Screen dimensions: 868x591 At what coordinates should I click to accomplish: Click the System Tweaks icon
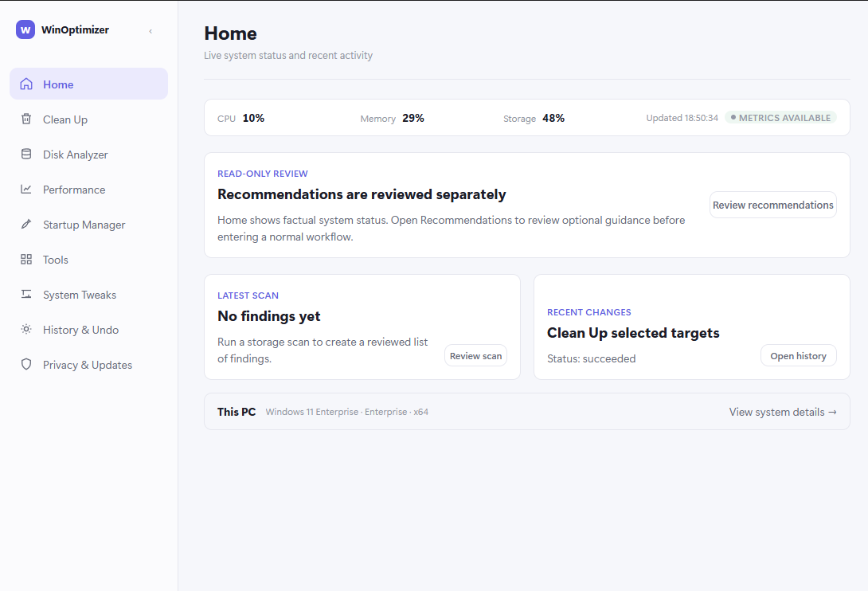[26, 294]
